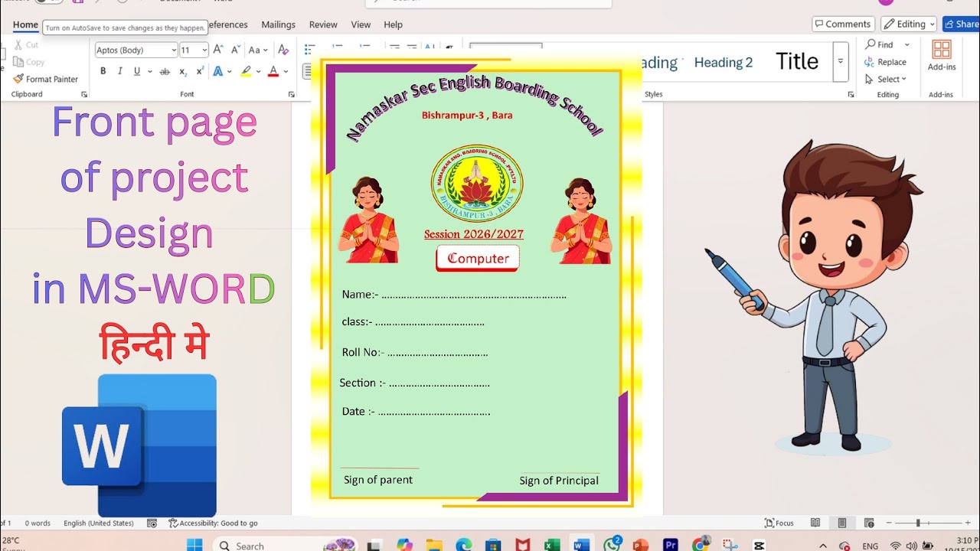Open the Find dropdown arrow
Screen dimensions: 980x551
coord(907,45)
